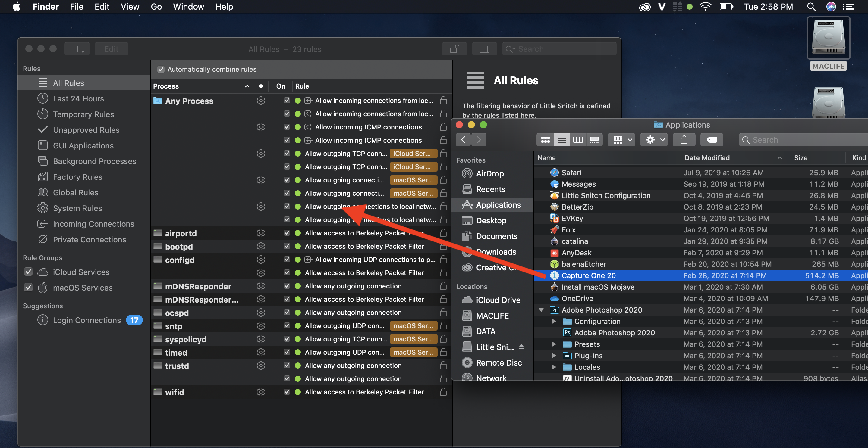The height and width of the screenshot is (448, 868).
Task: Switch Finder to column view
Action: pos(578,140)
